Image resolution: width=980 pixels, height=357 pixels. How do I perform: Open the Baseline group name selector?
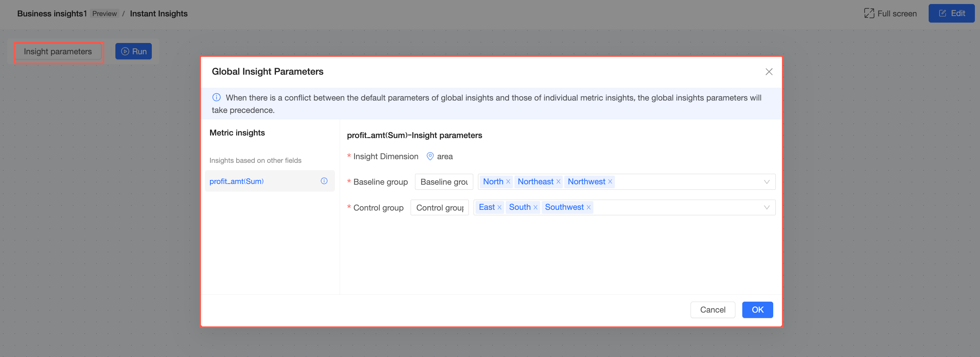444,182
